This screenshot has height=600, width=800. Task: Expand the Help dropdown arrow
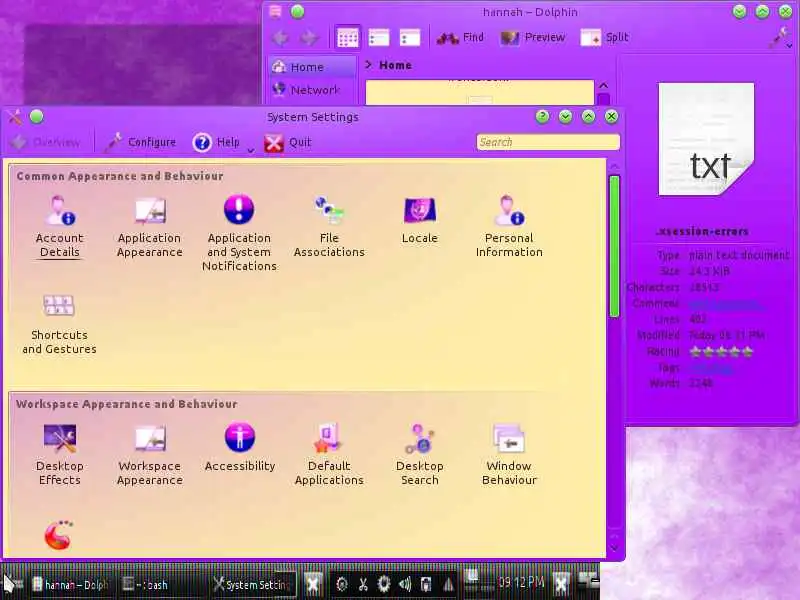pyautogui.click(x=251, y=150)
